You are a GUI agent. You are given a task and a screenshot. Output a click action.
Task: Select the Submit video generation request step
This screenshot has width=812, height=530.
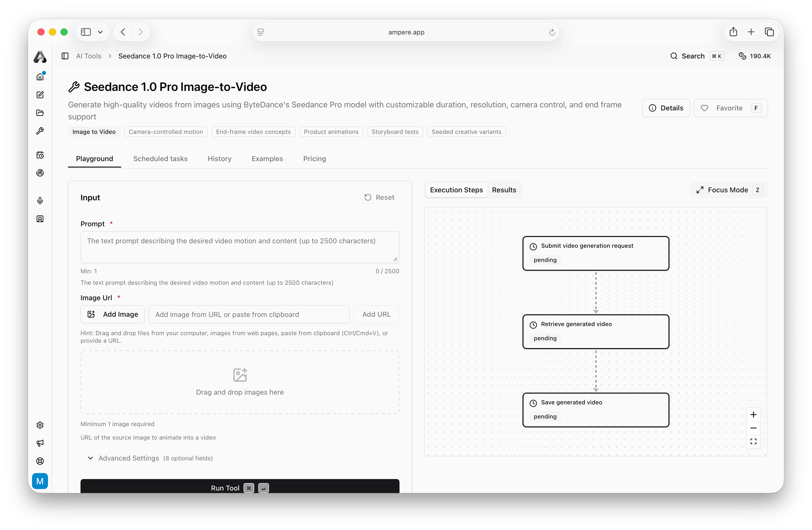point(596,253)
